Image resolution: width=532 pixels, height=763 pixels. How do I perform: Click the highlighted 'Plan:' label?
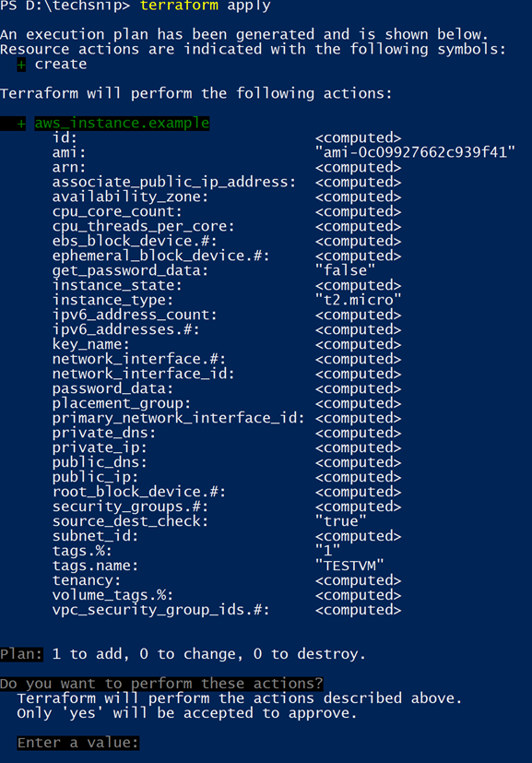(x=21, y=654)
